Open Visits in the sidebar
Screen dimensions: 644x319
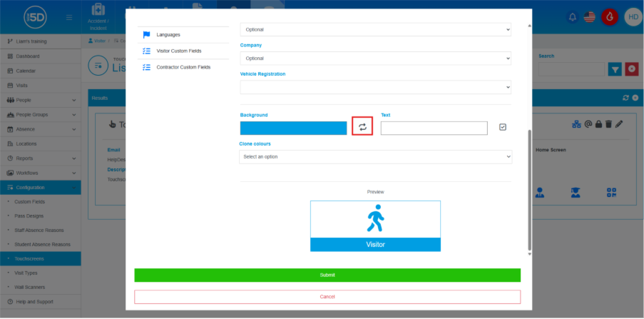point(40,86)
